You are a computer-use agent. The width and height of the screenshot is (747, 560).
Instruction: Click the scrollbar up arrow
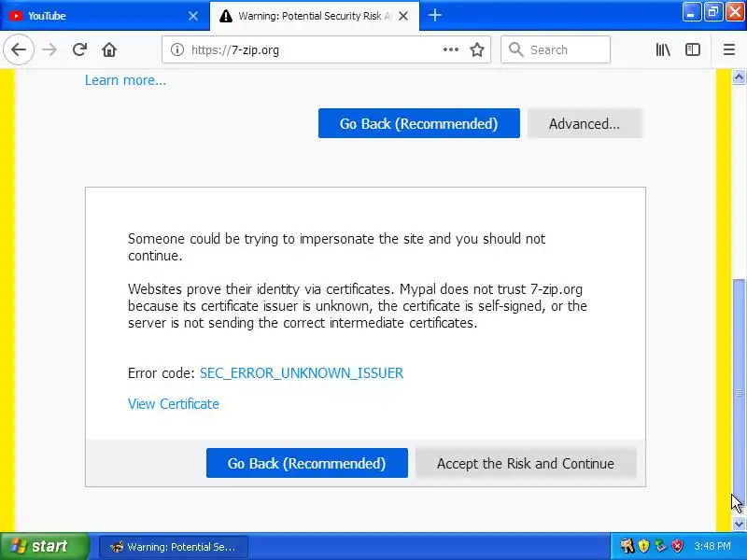[739, 77]
